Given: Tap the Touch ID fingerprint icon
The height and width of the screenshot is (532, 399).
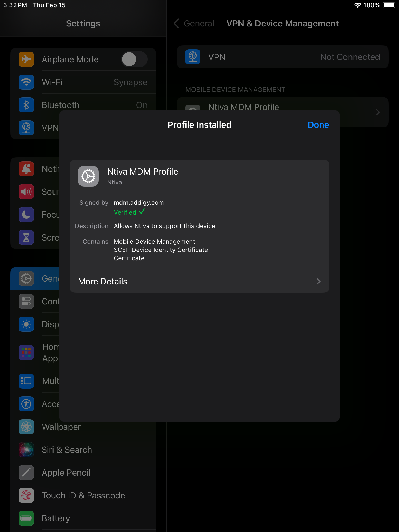Looking at the screenshot, I should point(26,495).
